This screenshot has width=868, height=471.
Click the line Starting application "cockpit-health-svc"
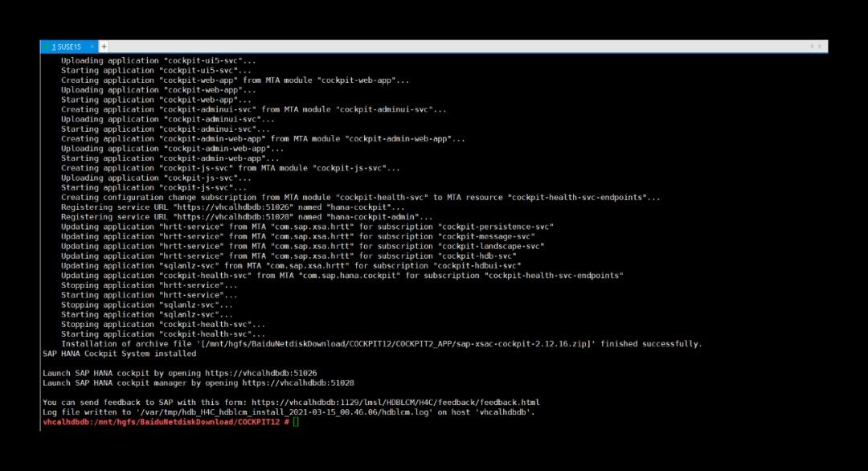click(x=163, y=334)
